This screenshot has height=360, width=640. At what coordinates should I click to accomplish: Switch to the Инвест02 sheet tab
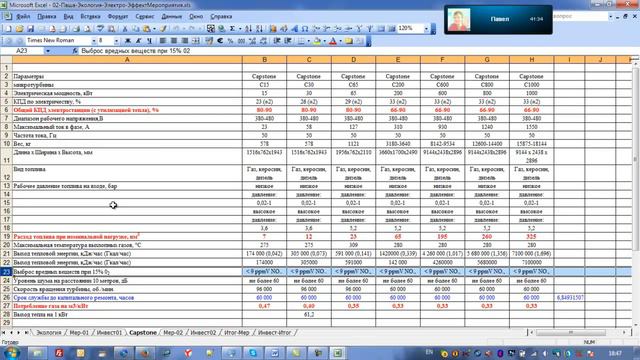point(203,333)
